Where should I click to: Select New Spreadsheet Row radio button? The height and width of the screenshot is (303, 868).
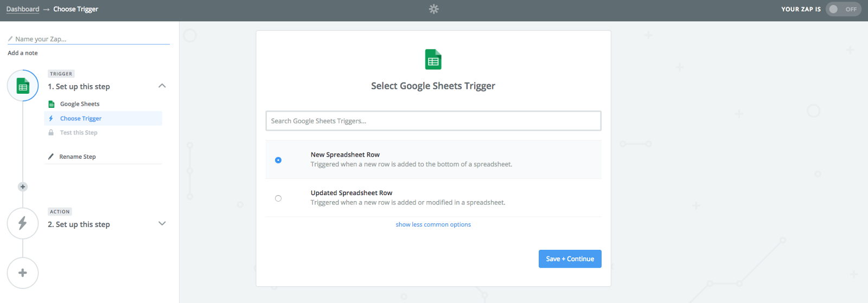click(278, 160)
